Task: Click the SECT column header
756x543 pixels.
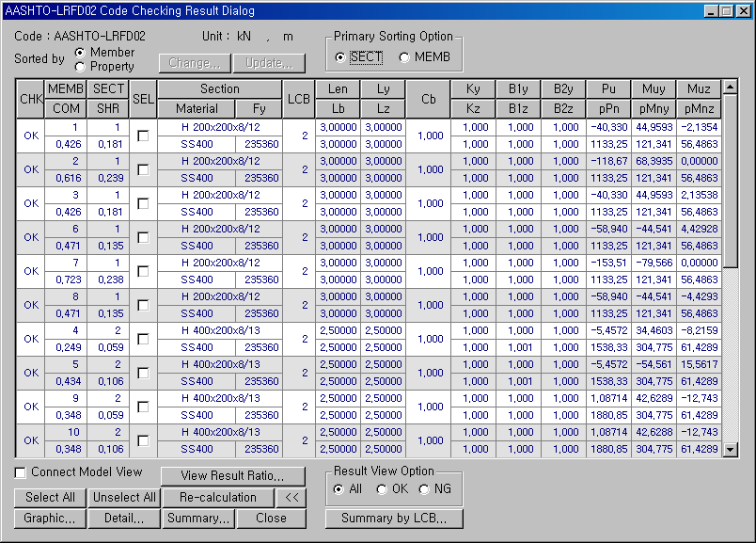Action: (108, 89)
